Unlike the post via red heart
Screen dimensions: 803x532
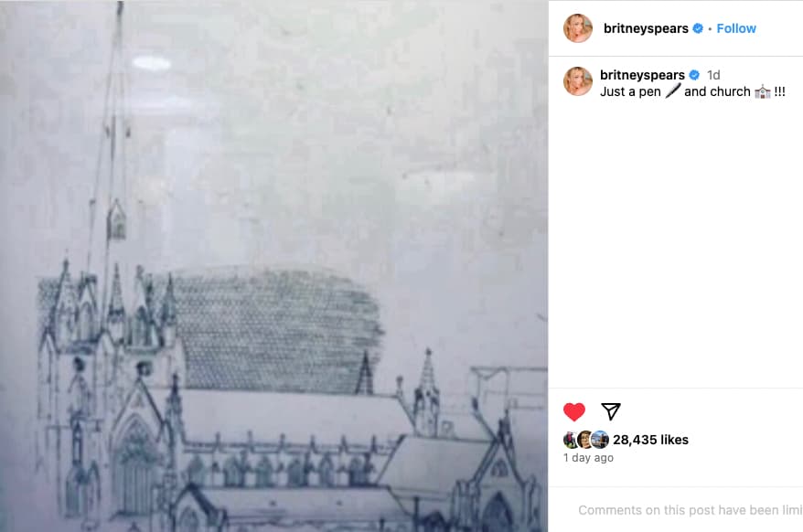tap(574, 411)
